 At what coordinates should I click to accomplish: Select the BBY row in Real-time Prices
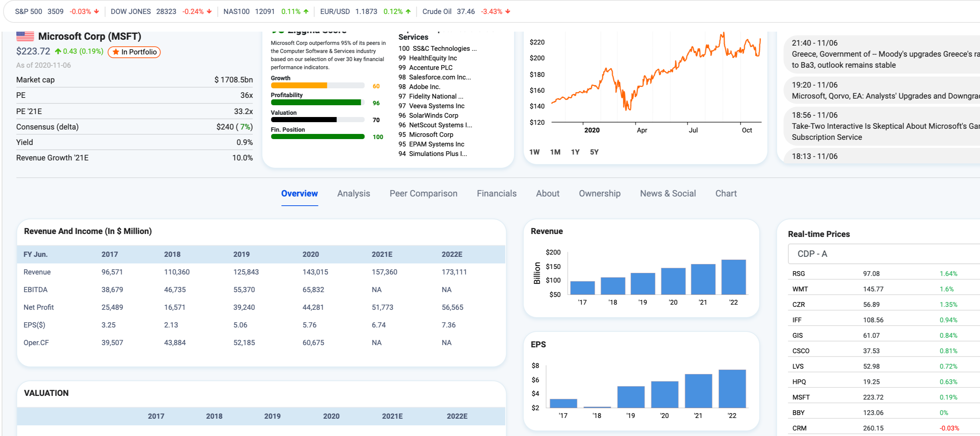[x=884, y=413]
